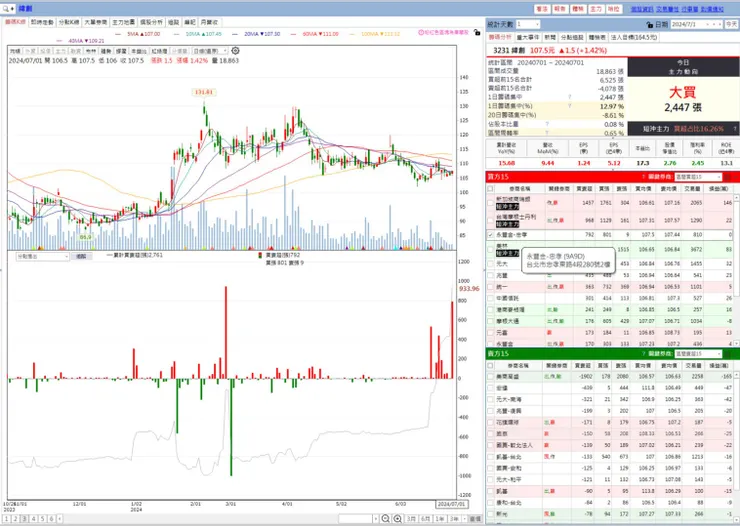The image size is (740, 526).
Task: Click the help icon beside 短沖主力 買超占比
Action: tap(735, 128)
